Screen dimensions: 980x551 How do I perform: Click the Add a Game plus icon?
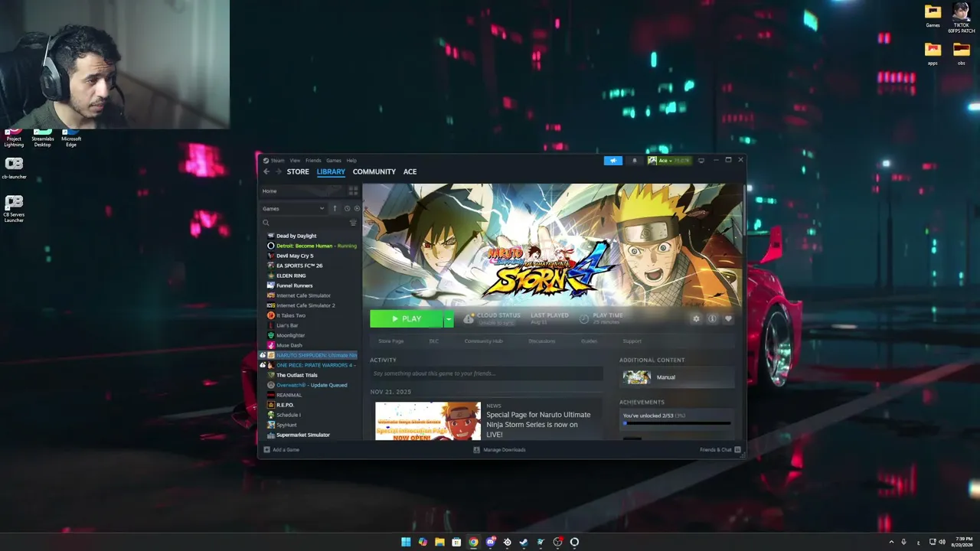pos(267,449)
